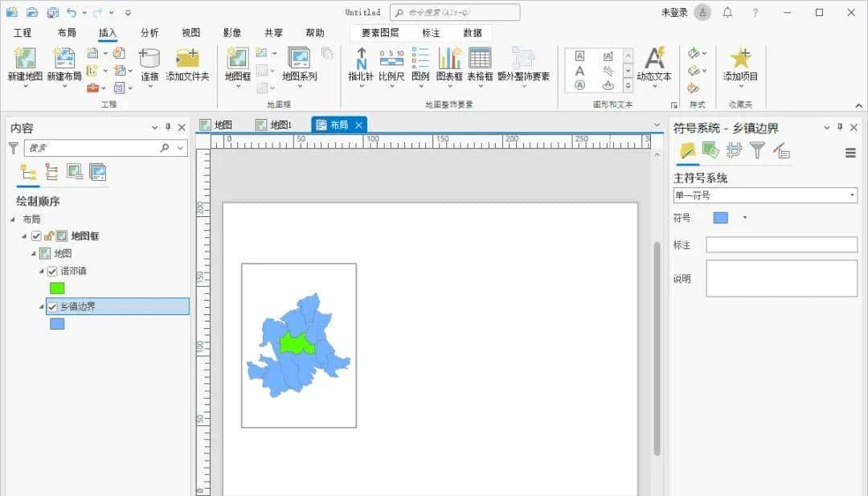Uncheck the 诺邓镇 layer checkbox

click(x=52, y=271)
